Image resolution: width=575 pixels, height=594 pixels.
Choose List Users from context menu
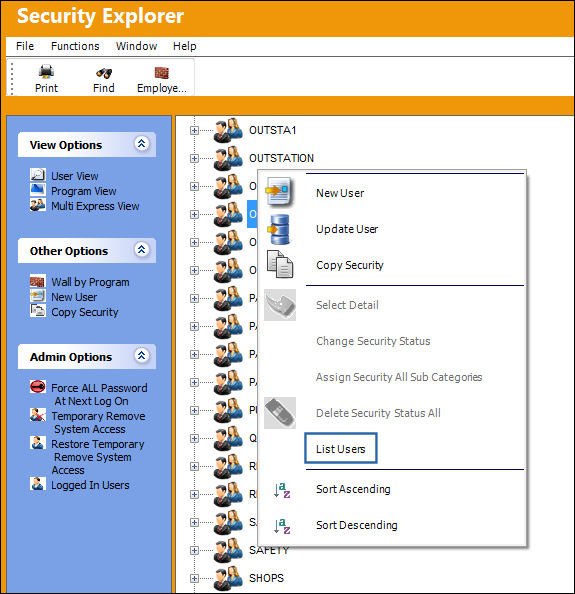[x=341, y=449]
